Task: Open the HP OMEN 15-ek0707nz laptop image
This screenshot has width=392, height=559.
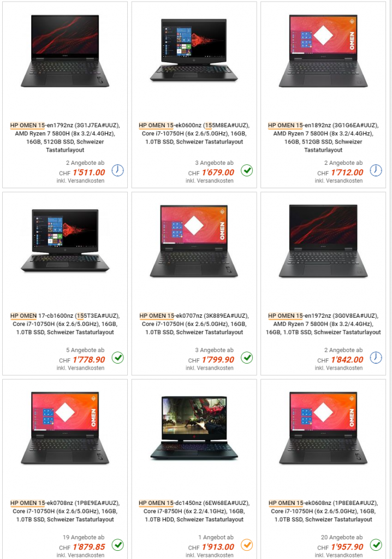Action: point(194,241)
